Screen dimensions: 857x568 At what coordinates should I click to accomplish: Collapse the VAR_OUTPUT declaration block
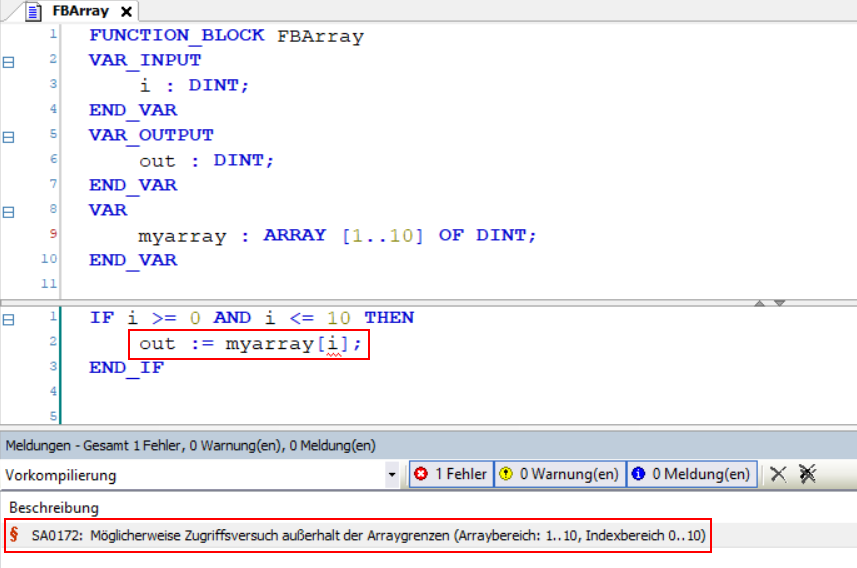click(9, 137)
